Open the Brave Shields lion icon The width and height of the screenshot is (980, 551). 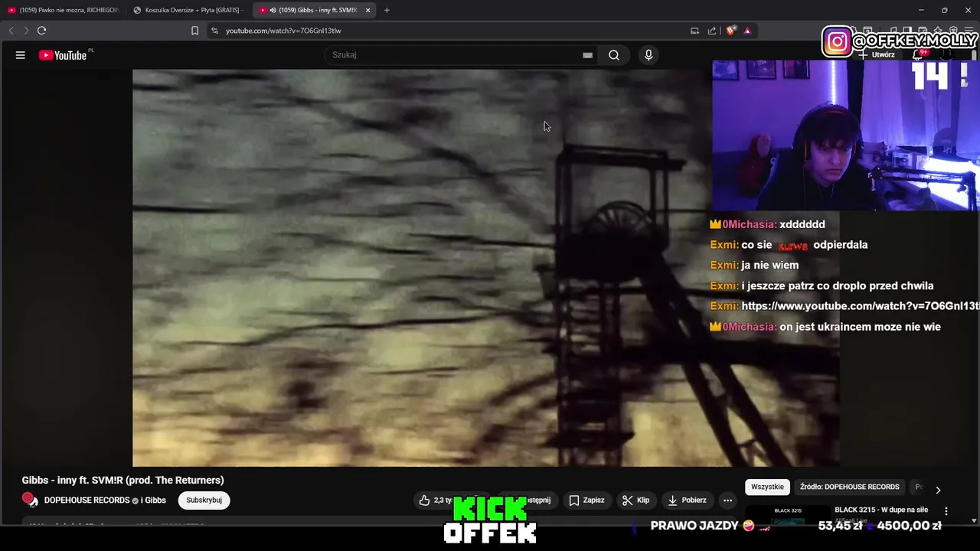[x=731, y=31]
